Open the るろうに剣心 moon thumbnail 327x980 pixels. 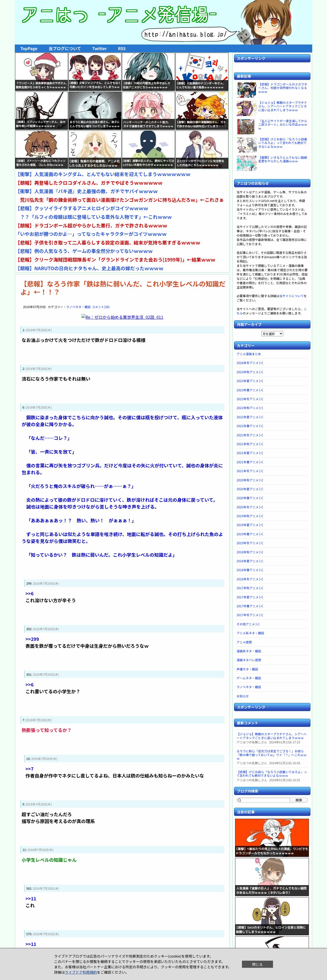[x=95, y=111]
